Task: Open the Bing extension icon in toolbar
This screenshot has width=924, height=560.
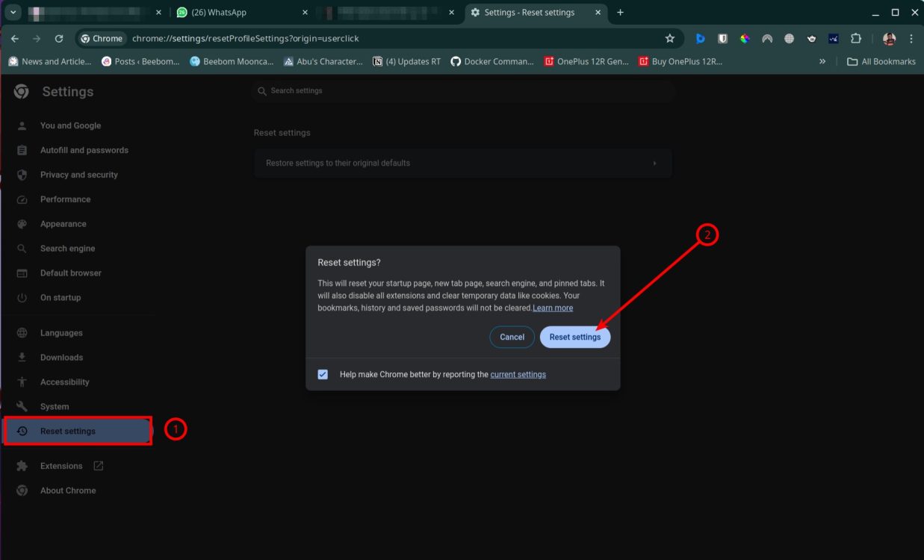Action: tap(701, 38)
